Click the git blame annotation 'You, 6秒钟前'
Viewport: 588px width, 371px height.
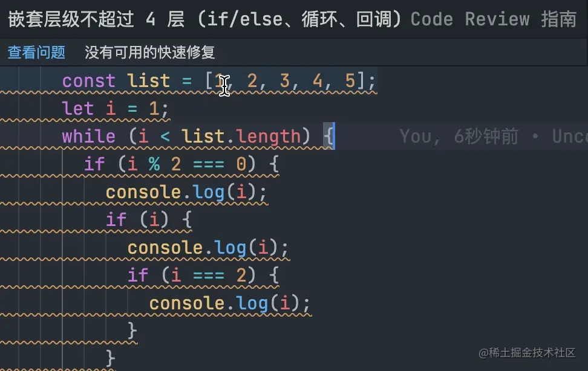(x=459, y=137)
